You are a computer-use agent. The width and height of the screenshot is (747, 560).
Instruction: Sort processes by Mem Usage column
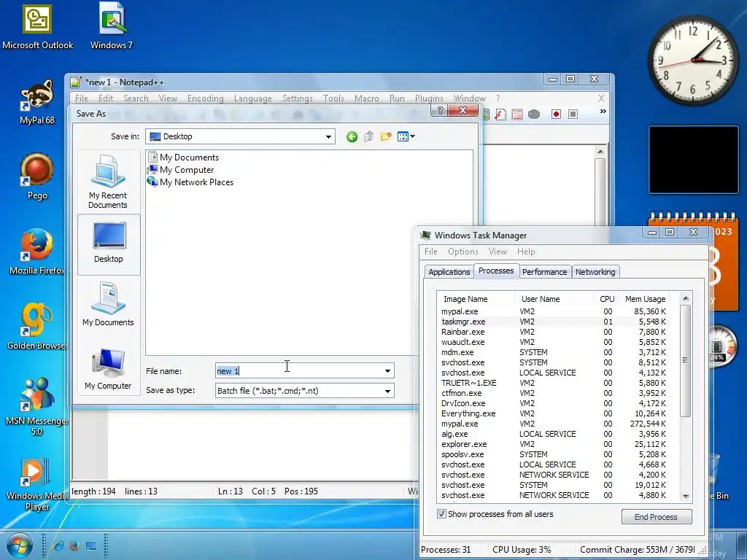[x=645, y=298]
